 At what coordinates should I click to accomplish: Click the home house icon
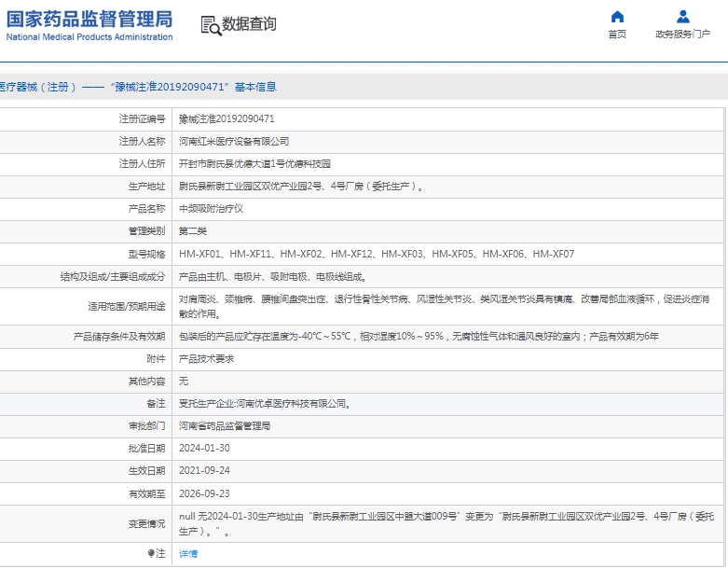(617, 17)
